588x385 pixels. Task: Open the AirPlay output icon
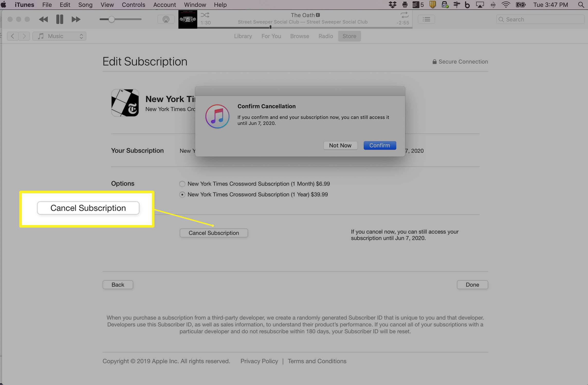166,19
